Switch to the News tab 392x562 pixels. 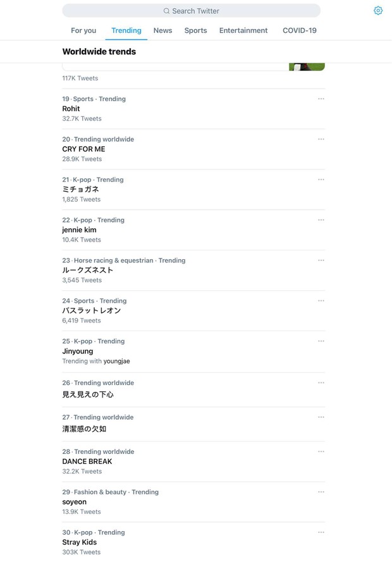[x=162, y=30]
